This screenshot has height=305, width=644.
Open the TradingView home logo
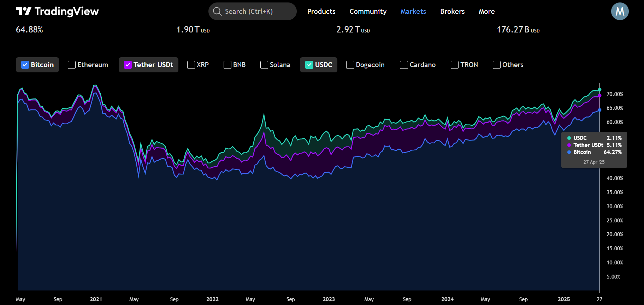coord(57,11)
